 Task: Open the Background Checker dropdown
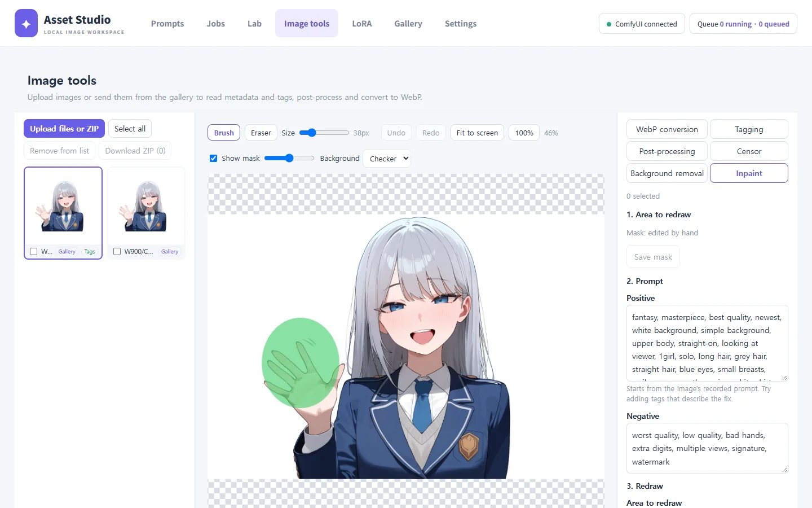[387, 159]
